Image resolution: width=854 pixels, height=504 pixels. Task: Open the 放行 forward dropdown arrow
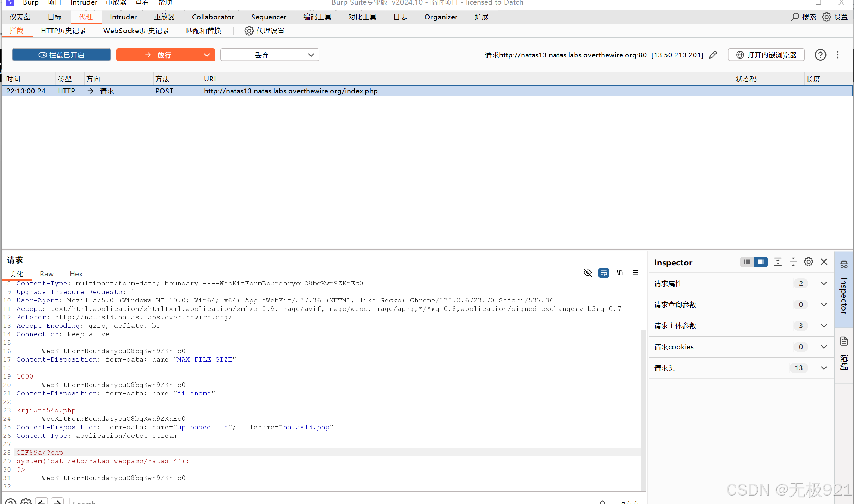tap(207, 55)
